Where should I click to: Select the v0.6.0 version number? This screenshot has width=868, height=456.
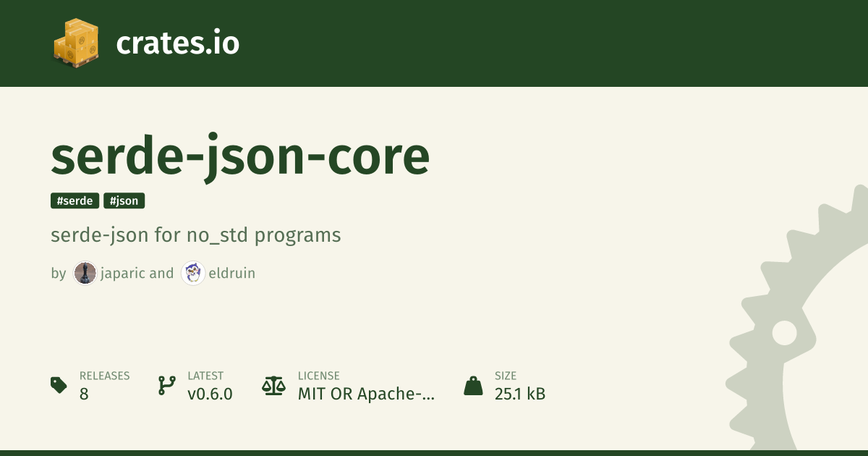click(x=210, y=394)
